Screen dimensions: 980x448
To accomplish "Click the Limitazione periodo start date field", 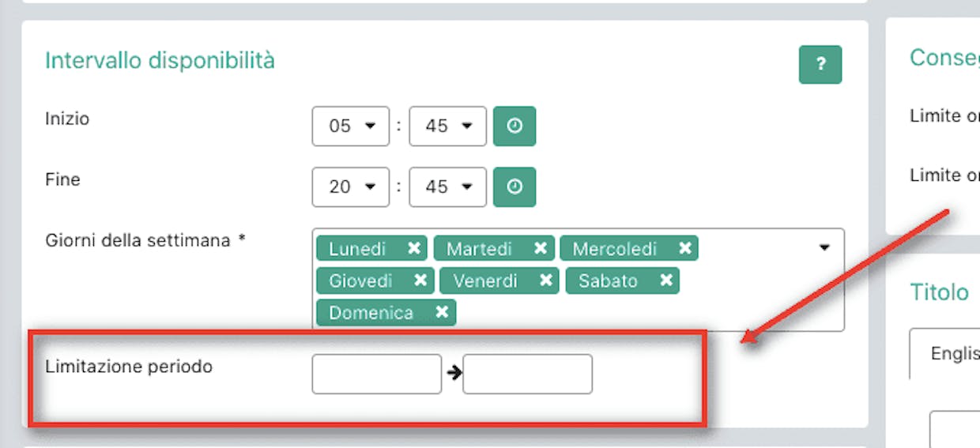I will coord(377,374).
